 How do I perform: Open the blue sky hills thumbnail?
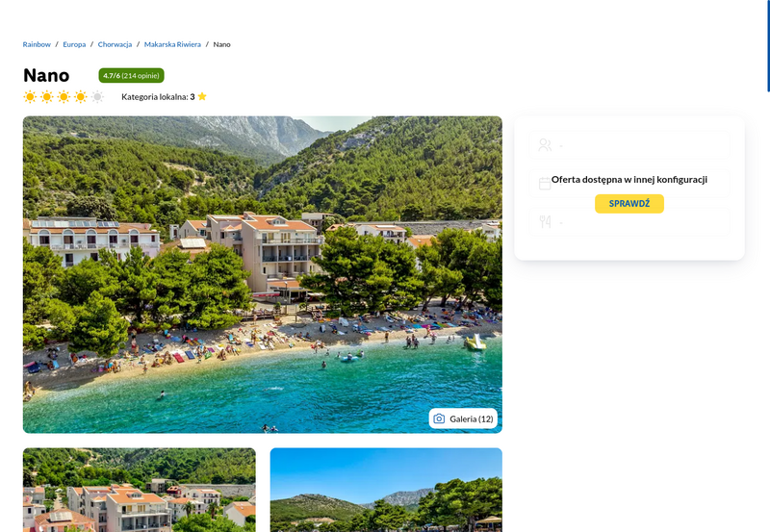point(386,490)
